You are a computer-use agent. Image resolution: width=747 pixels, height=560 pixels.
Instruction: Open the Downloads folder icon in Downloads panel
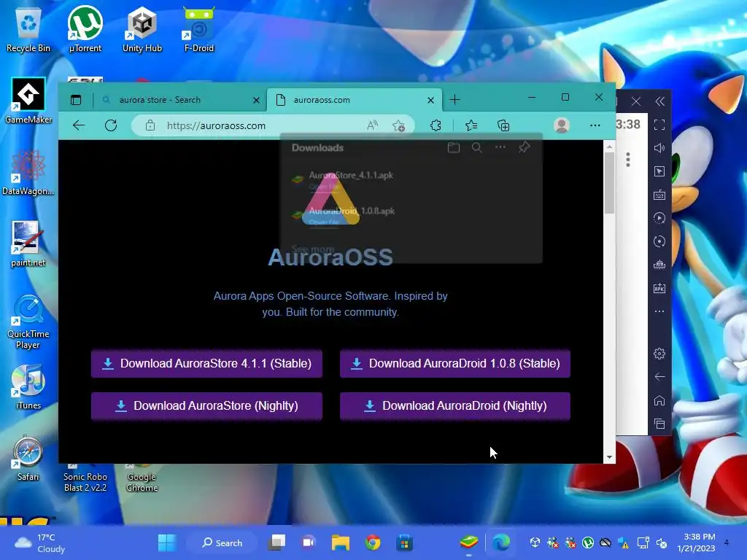[x=454, y=147]
